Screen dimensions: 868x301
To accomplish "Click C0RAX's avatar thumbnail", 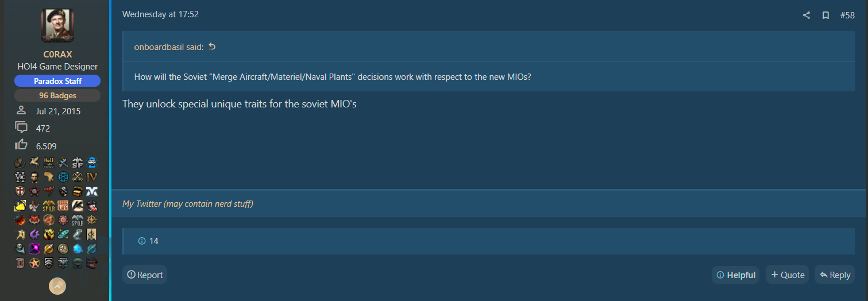I will (x=57, y=25).
